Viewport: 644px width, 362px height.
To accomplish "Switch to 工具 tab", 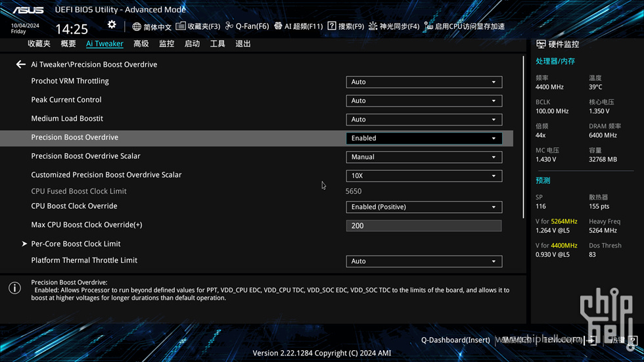I will point(218,44).
